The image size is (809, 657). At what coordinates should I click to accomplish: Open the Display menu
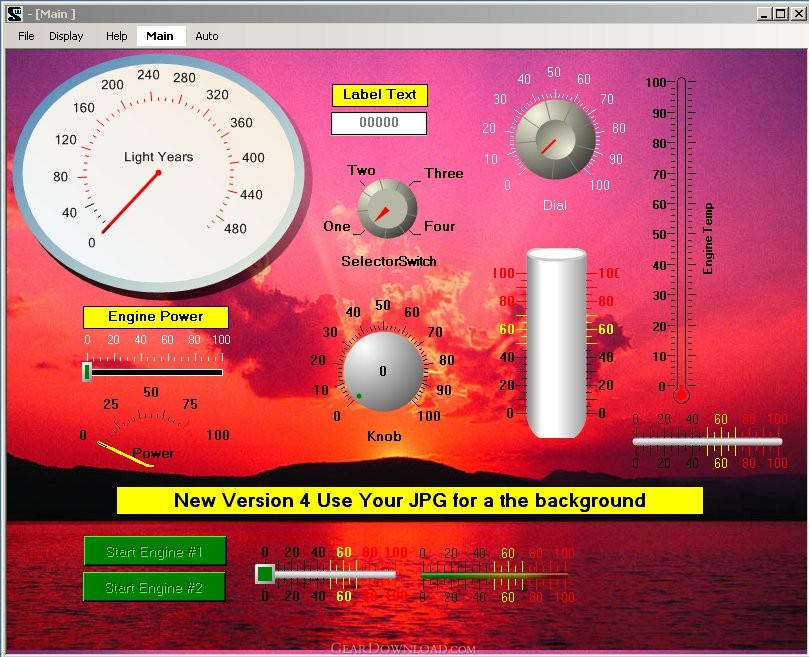(66, 36)
